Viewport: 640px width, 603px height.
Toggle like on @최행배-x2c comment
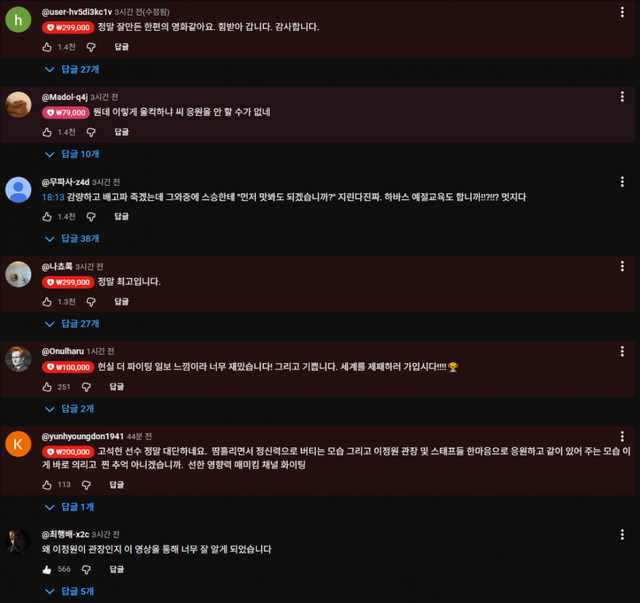point(47,570)
